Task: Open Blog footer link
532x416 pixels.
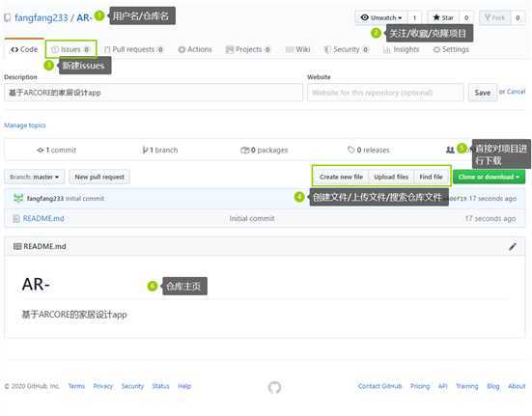Action: point(493,386)
